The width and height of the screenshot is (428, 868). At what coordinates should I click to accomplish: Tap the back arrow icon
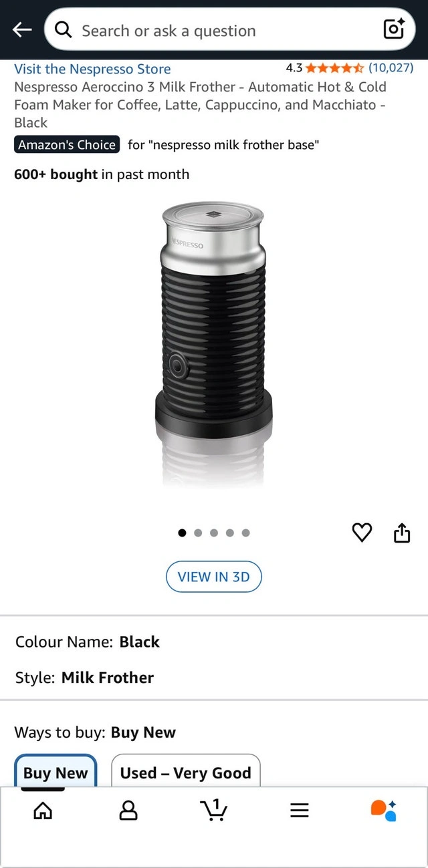coord(22,30)
